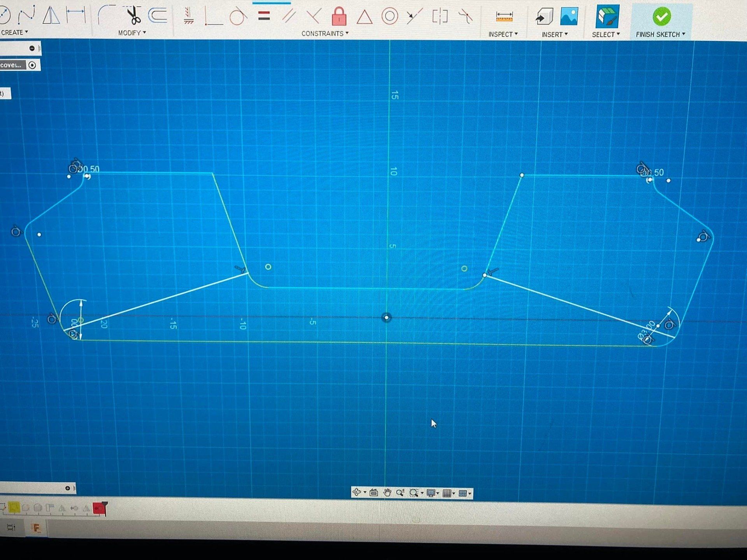Screen dimensions: 747x560
Task: Collapse the top-left browser panel
Action: (32, 48)
